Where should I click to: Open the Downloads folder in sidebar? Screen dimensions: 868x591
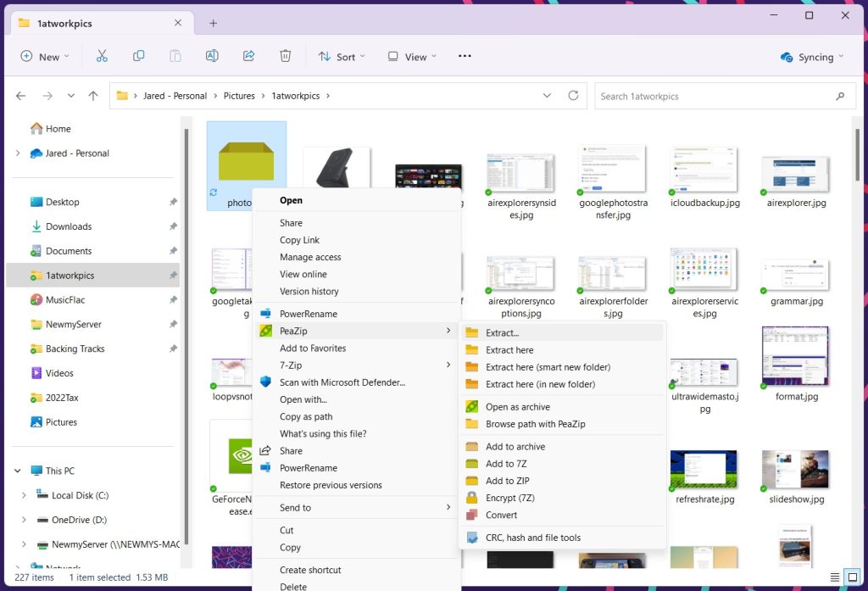pyautogui.click(x=69, y=226)
